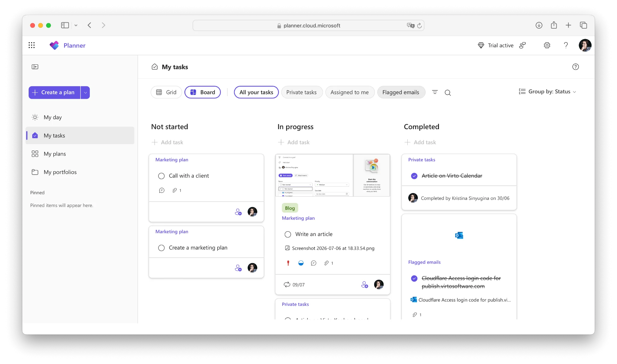Click paperclip on Write an article card
The image size is (617, 364).
pyautogui.click(x=326, y=263)
